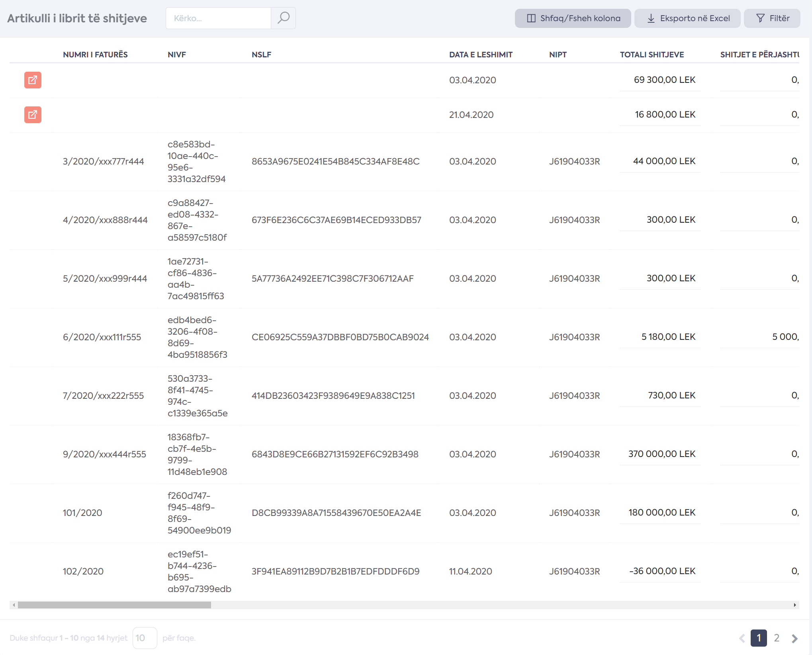Click NIPT J61904033R in row 102/2020
Viewport: 812px width, 655px height.
click(x=574, y=571)
